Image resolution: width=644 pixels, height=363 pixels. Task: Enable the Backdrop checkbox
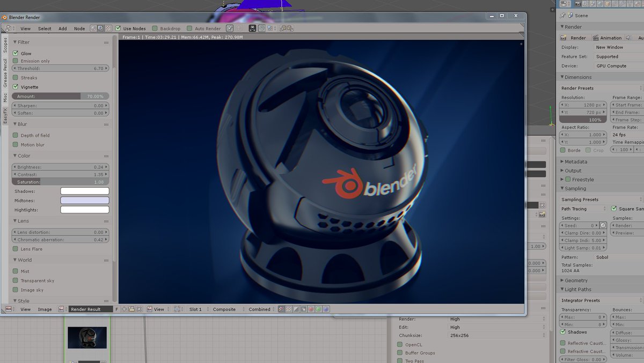pos(155,28)
